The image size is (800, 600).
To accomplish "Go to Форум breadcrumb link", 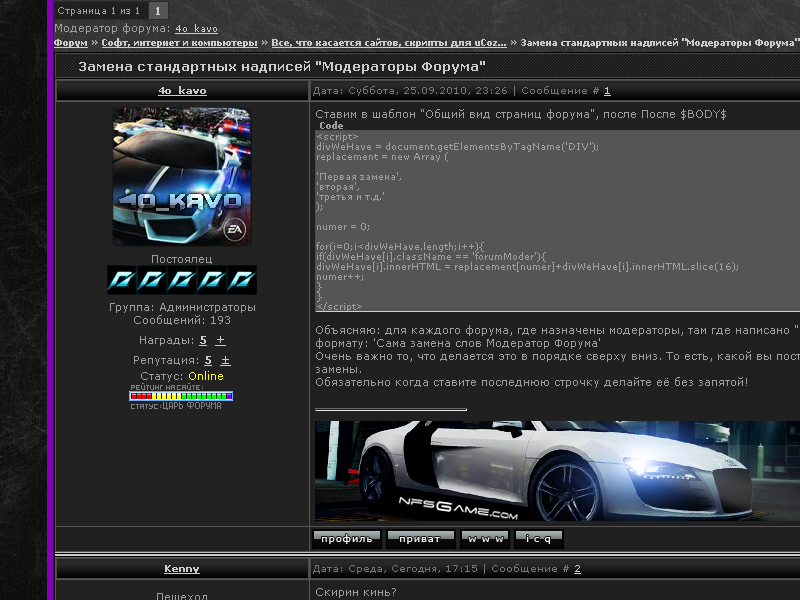I will [x=70, y=43].
